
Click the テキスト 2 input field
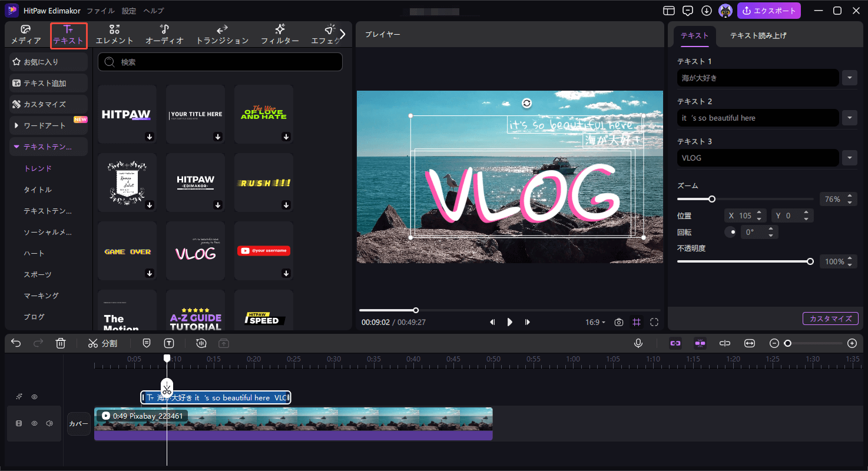[x=758, y=118]
